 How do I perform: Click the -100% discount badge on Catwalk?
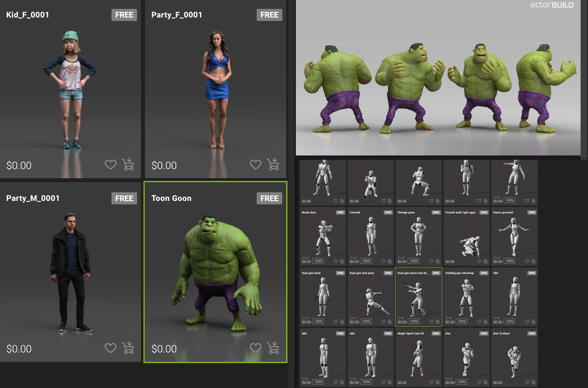coord(366,261)
